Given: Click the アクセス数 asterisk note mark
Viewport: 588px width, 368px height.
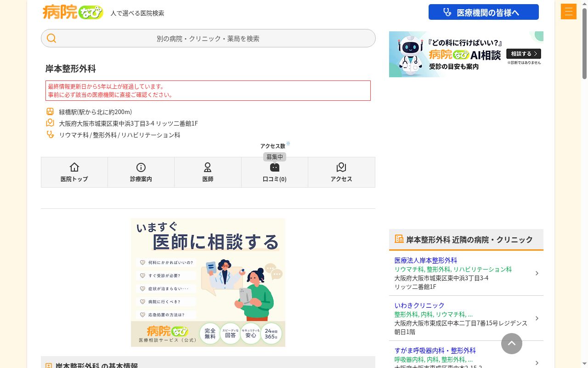Looking at the screenshot, I should 288,144.
